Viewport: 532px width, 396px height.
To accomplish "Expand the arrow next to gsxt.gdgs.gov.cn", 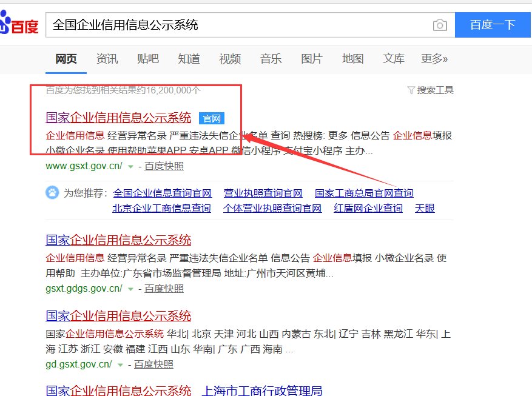I will tap(130, 289).
